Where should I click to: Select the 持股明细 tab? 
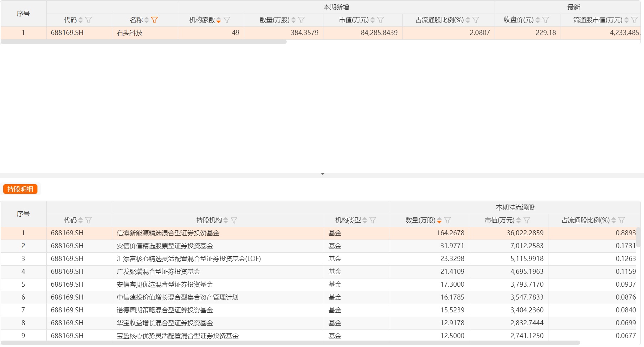coord(20,189)
